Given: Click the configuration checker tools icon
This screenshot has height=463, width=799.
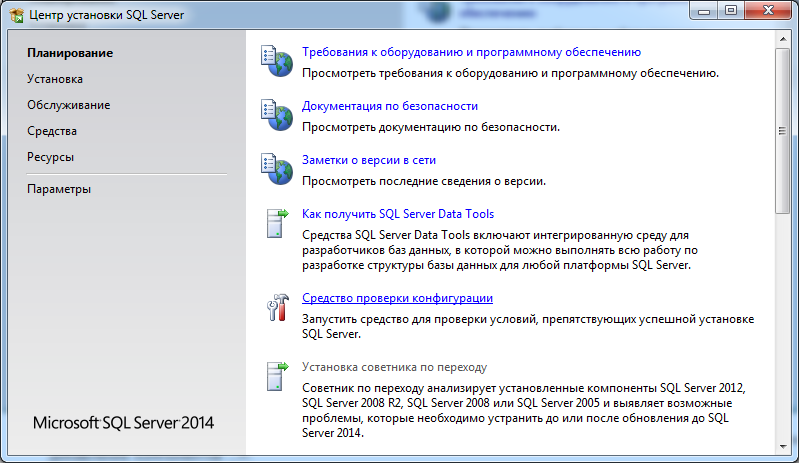Looking at the screenshot, I should [276, 308].
